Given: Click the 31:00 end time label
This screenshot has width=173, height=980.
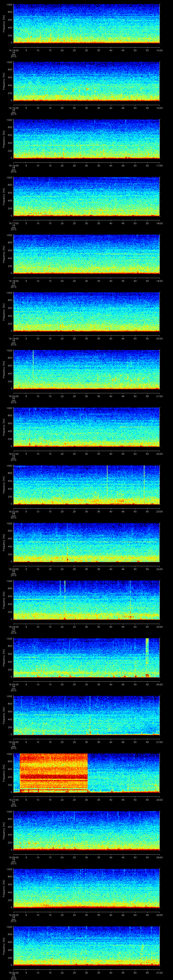Looking at the screenshot, I should pyautogui.click(x=159, y=973).
